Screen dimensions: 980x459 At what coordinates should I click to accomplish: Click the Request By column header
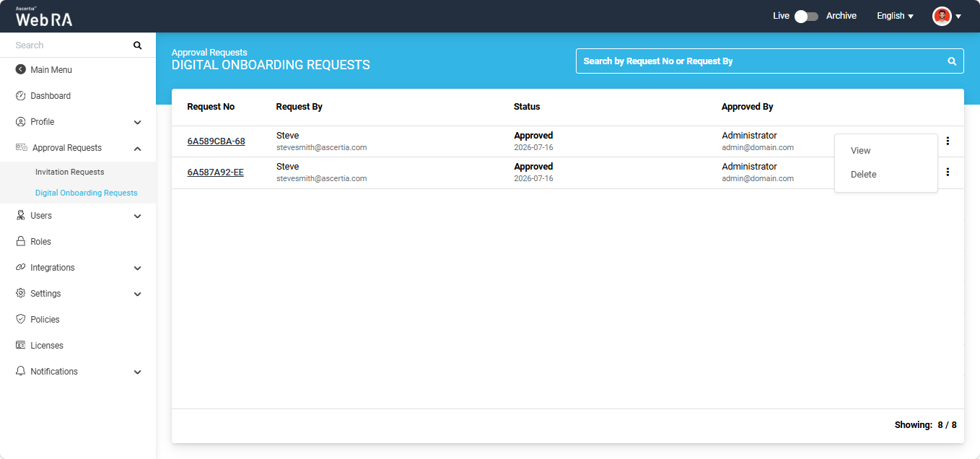tap(299, 107)
